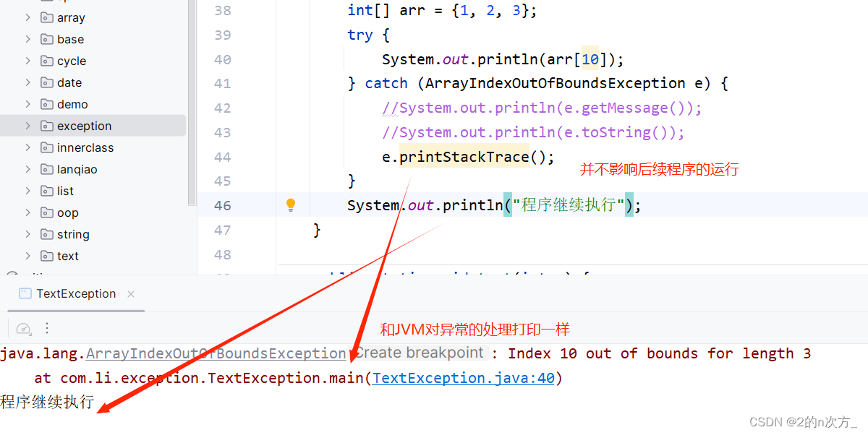Expand the cycle folder in tree
The image size is (868, 435).
(x=27, y=61)
